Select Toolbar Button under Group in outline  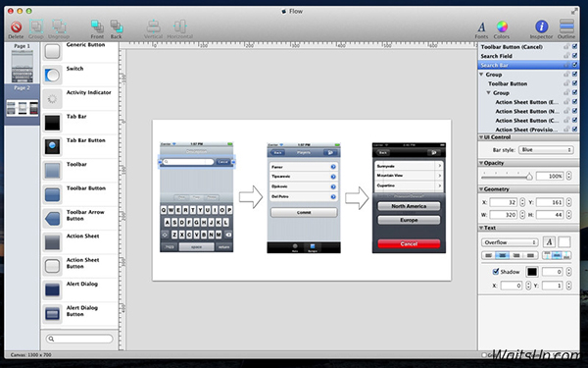click(x=508, y=83)
